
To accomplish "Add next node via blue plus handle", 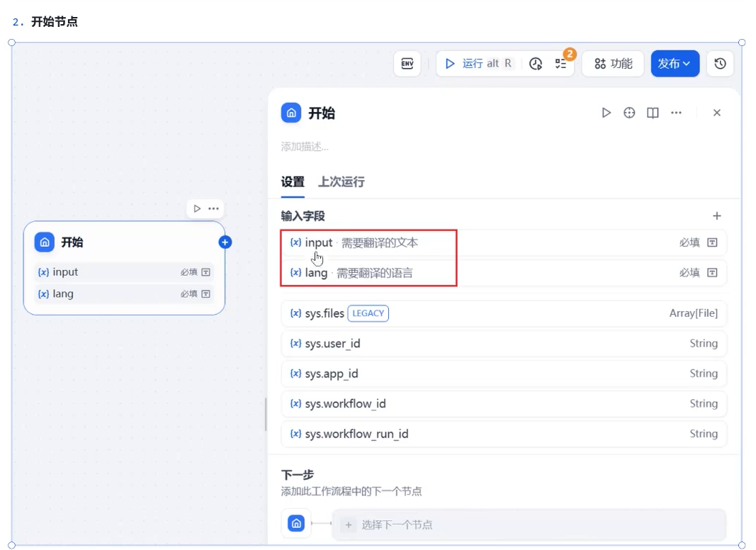I will pos(225,242).
